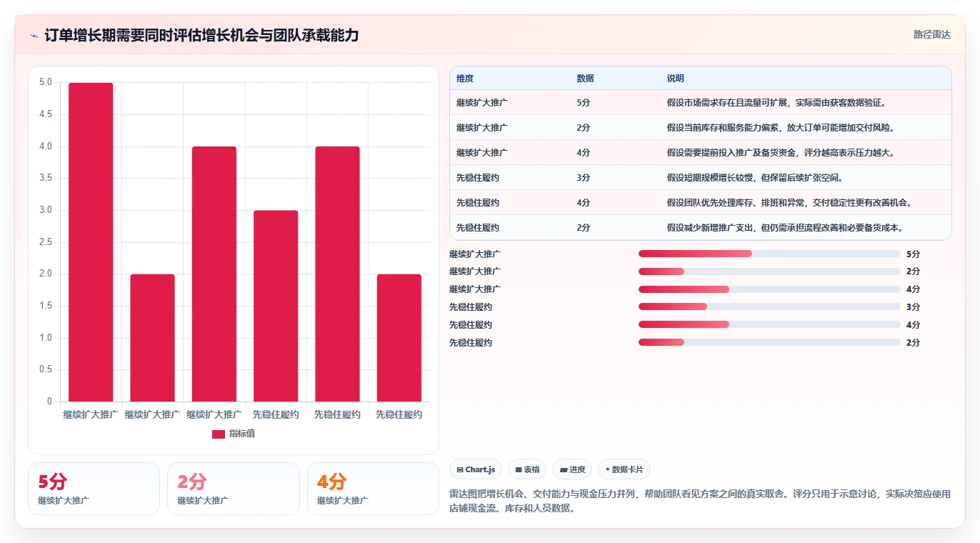Select the cell 假设短期规模增长较慢，但保留后续扩张空间。
Image resolution: width=980 pixels, height=543 pixels.
(806, 178)
